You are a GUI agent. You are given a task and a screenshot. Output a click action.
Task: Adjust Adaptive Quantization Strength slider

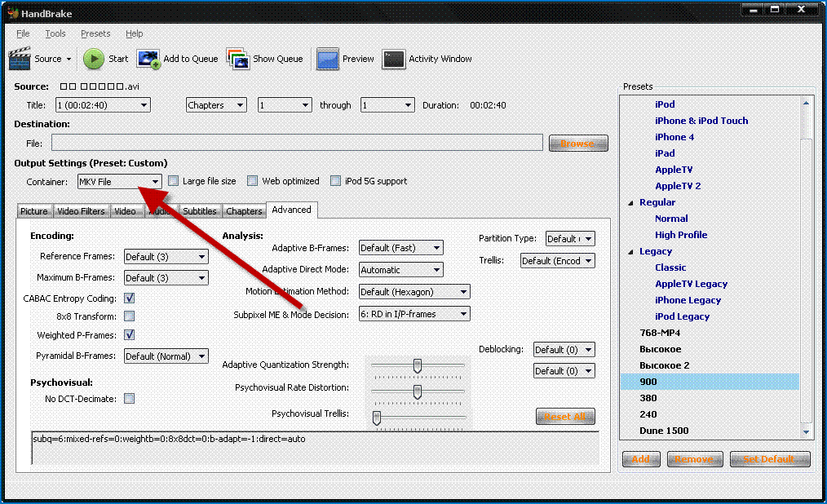point(418,366)
